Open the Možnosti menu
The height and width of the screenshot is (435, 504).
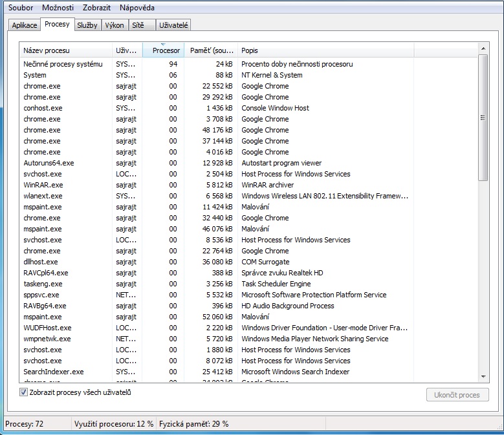pyautogui.click(x=58, y=8)
